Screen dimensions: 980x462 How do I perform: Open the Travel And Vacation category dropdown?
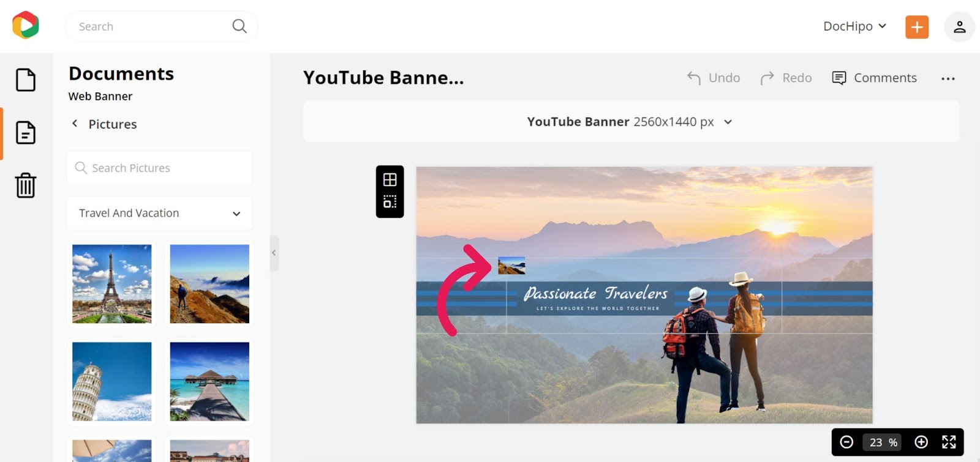tap(160, 213)
